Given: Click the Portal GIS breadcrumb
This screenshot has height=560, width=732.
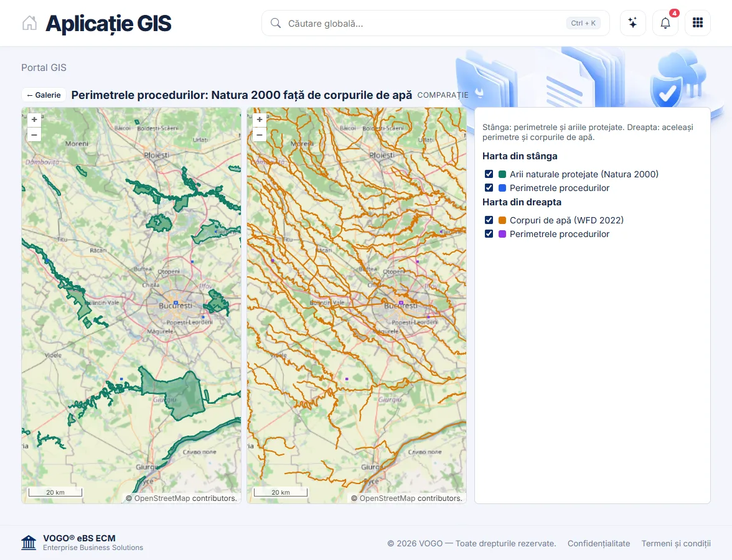Looking at the screenshot, I should (44, 68).
